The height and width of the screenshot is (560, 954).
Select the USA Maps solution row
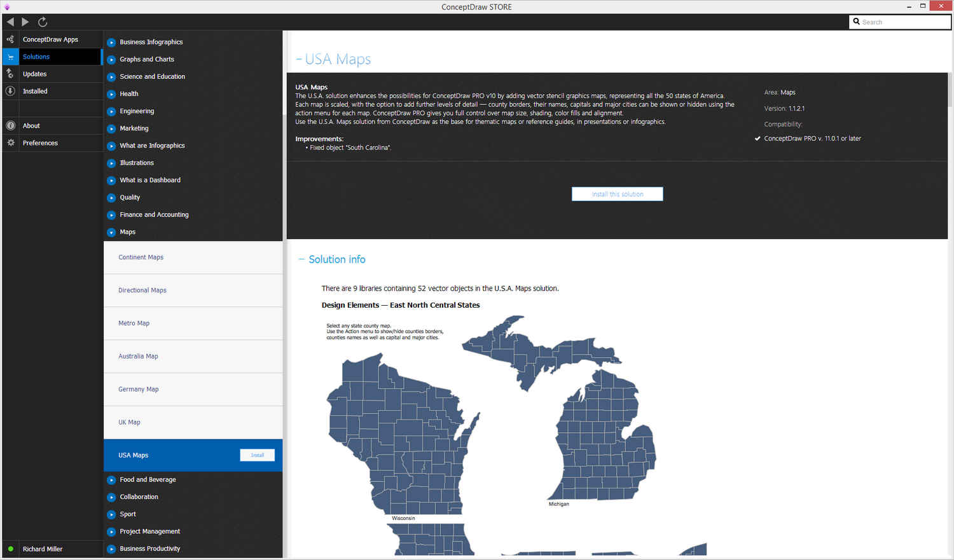pos(193,455)
